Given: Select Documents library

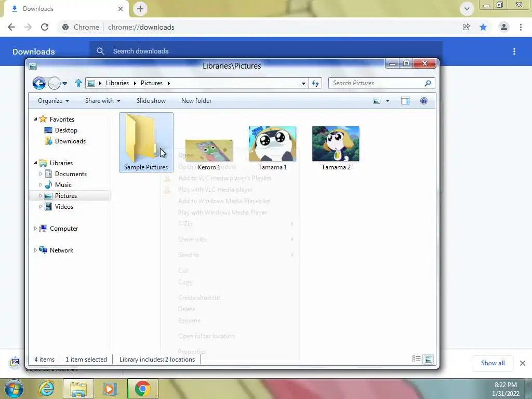Looking at the screenshot, I should 71,174.
